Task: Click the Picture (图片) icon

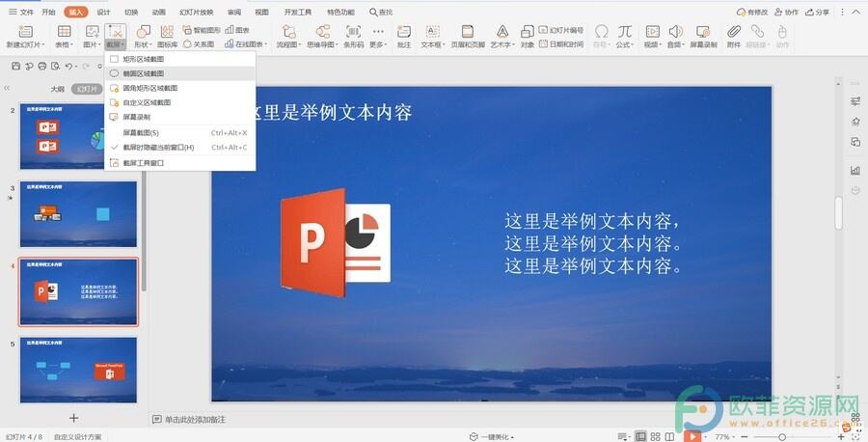Action: pyautogui.click(x=92, y=32)
